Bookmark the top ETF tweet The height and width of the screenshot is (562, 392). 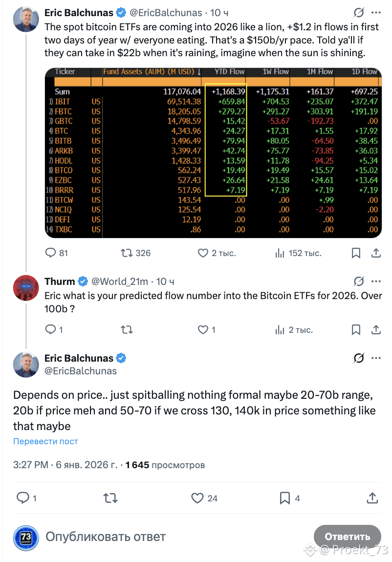[356, 253]
